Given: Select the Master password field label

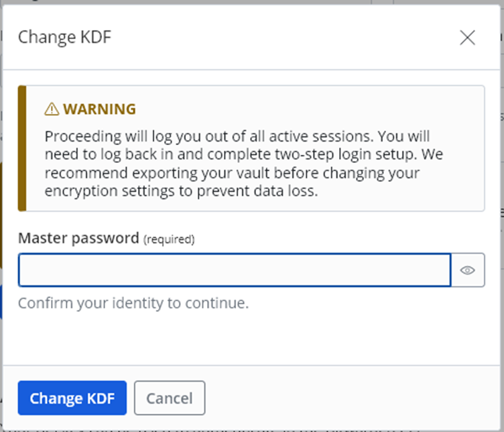Looking at the screenshot, I should click(x=78, y=237).
